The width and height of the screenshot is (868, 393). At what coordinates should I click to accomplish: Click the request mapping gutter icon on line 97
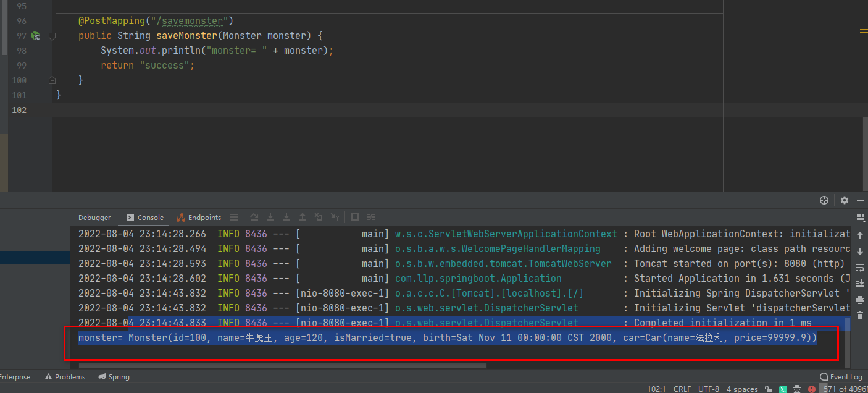click(36, 36)
